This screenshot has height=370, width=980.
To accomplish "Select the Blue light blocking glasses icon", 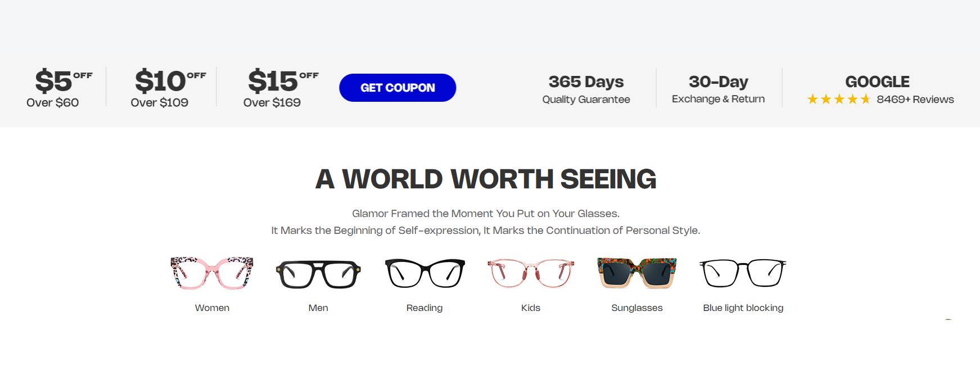I will [743, 273].
